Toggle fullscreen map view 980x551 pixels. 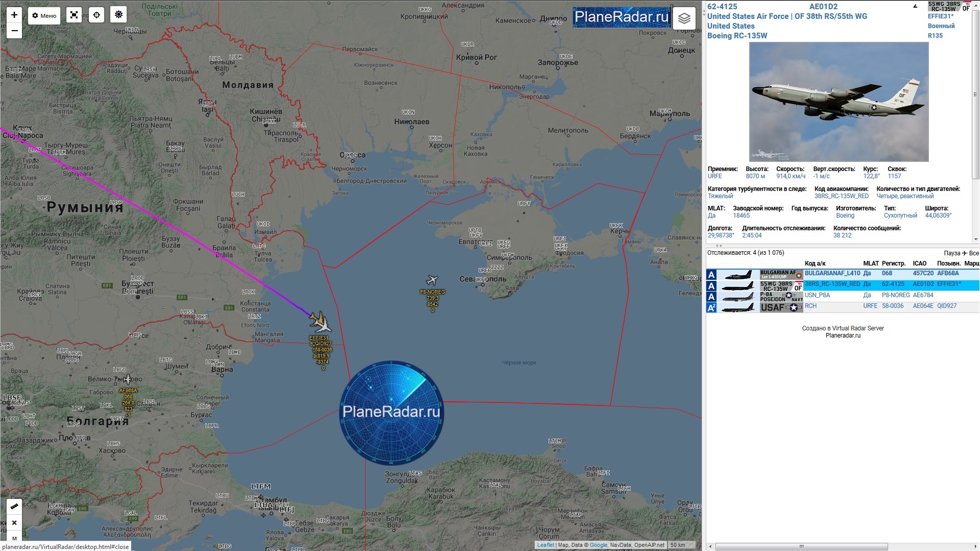pos(74,15)
